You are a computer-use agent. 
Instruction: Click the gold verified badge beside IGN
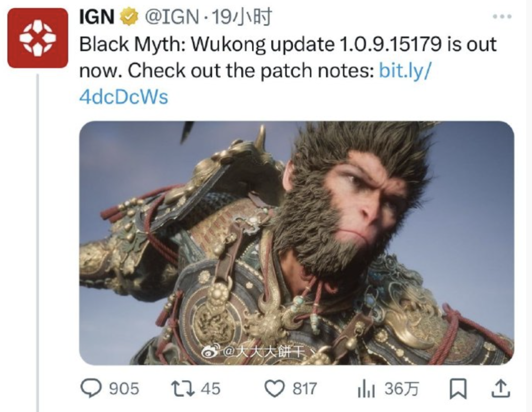pyautogui.click(x=130, y=17)
